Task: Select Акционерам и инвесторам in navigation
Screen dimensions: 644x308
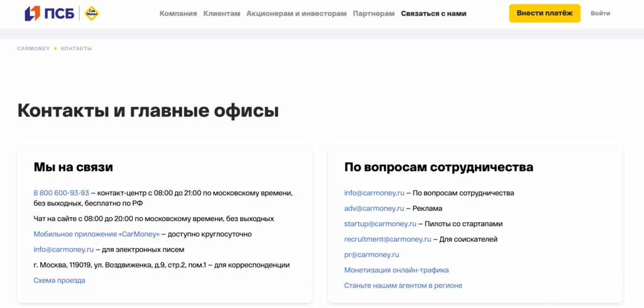Action: click(296, 13)
